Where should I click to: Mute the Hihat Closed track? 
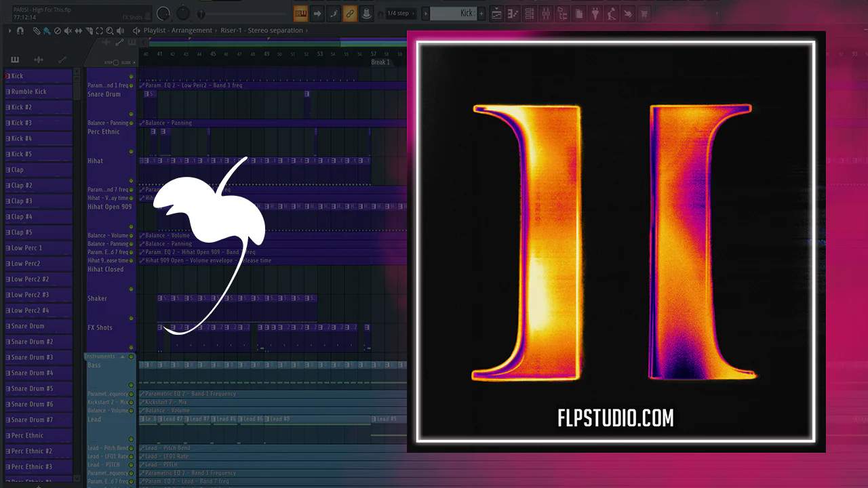(132, 289)
